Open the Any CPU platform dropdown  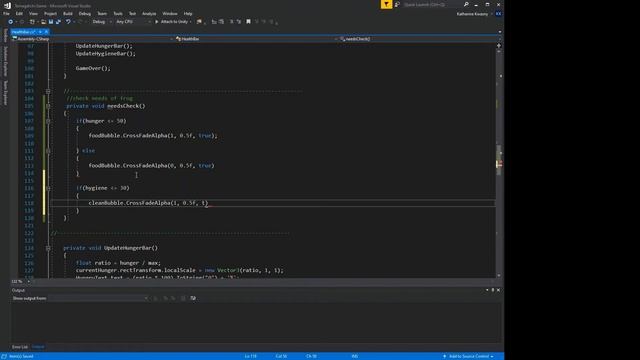tap(133, 22)
